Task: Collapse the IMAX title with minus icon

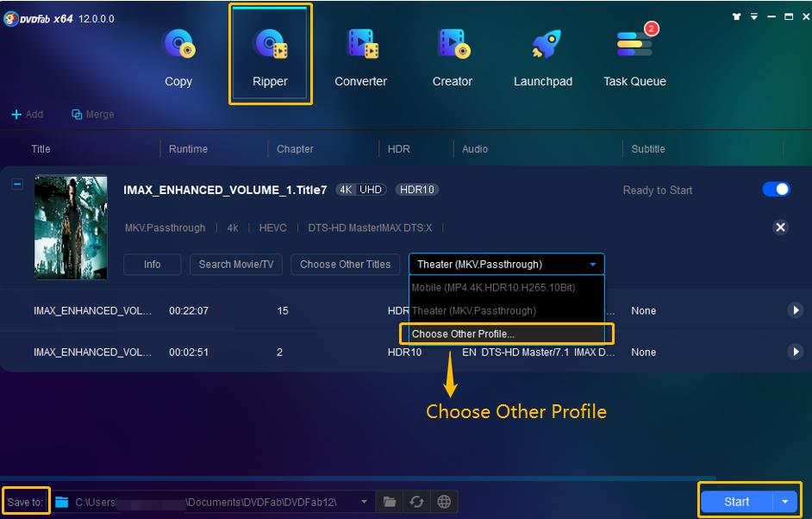Action: (17, 184)
